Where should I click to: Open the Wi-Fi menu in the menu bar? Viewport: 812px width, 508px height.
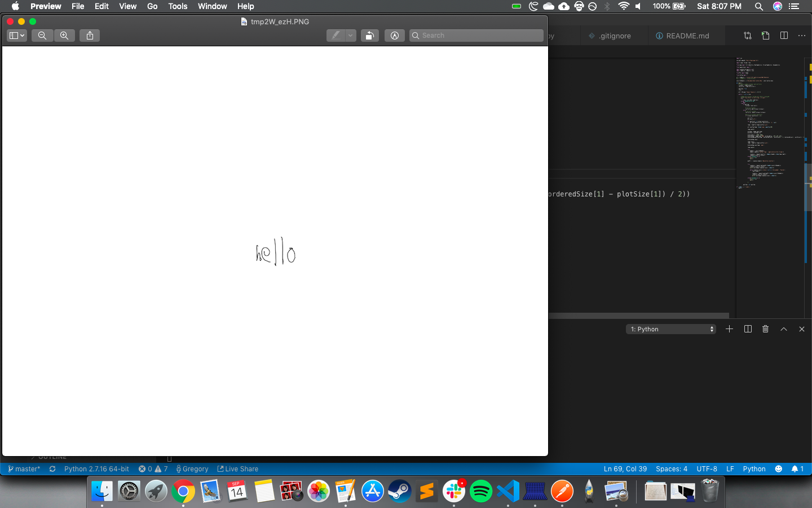[623, 6]
